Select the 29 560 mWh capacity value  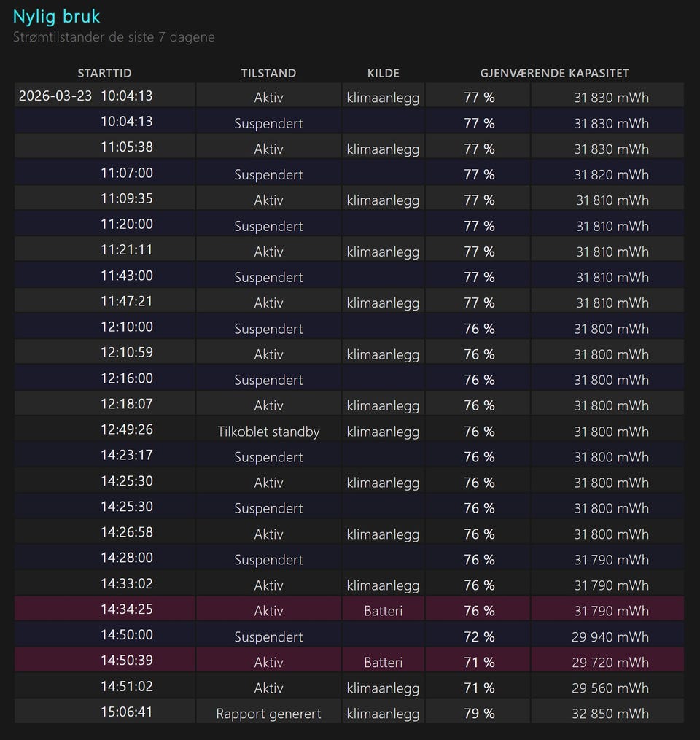click(610, 688)
